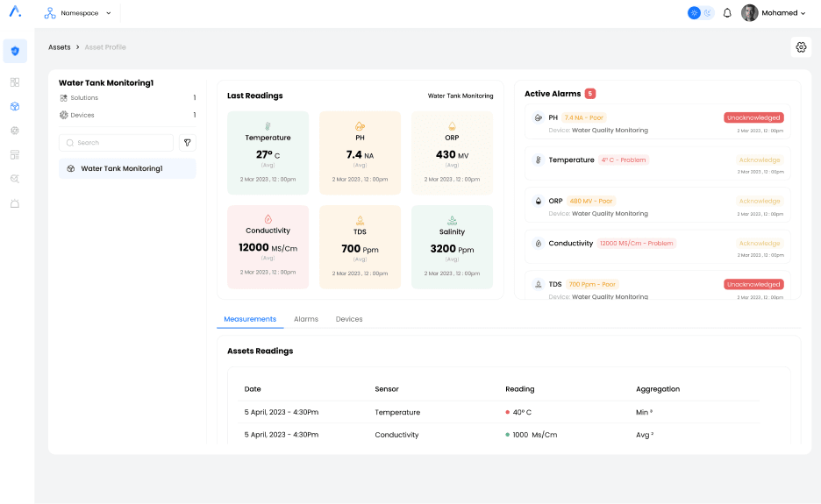The image size is (821, 504).
Task: Open the Devices tab
Action: click(x=349, y=319)
